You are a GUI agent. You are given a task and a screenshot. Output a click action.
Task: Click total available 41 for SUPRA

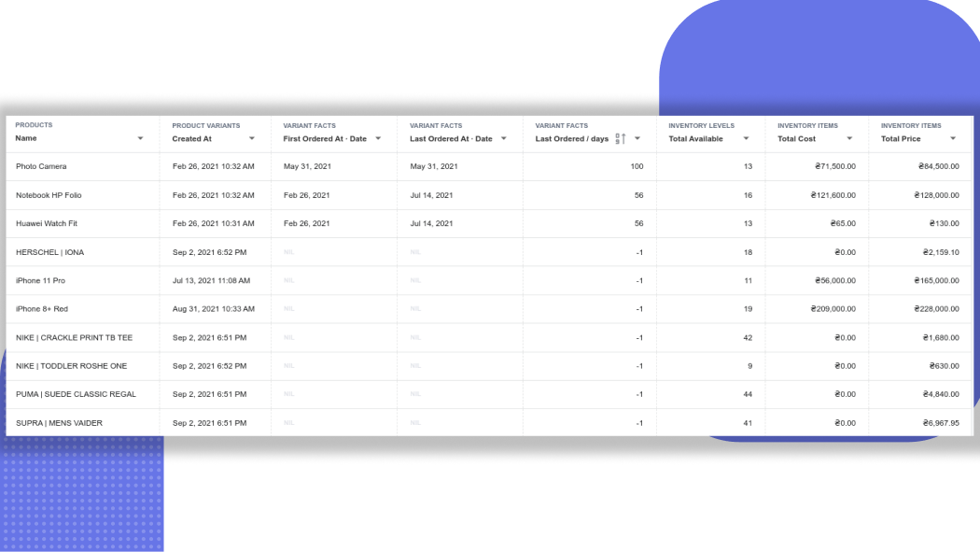[748, 423]
